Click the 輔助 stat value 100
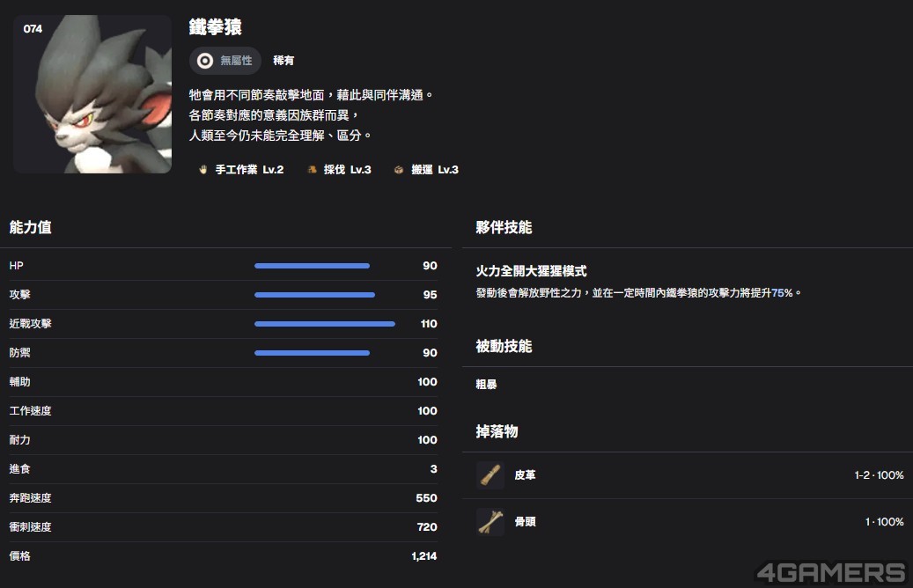 click(427, 382)
